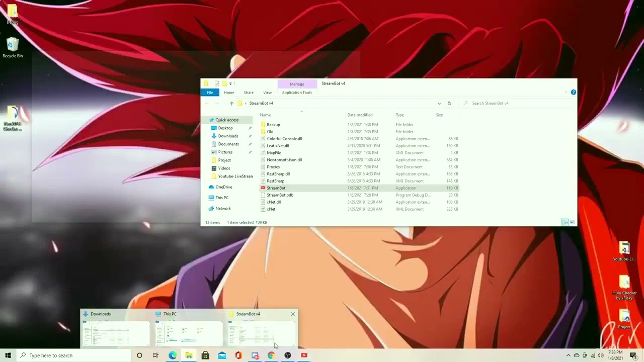Open the Customize Quick Access Toolbar dropdown
This screenshot has width=644, height=362.
230,83
